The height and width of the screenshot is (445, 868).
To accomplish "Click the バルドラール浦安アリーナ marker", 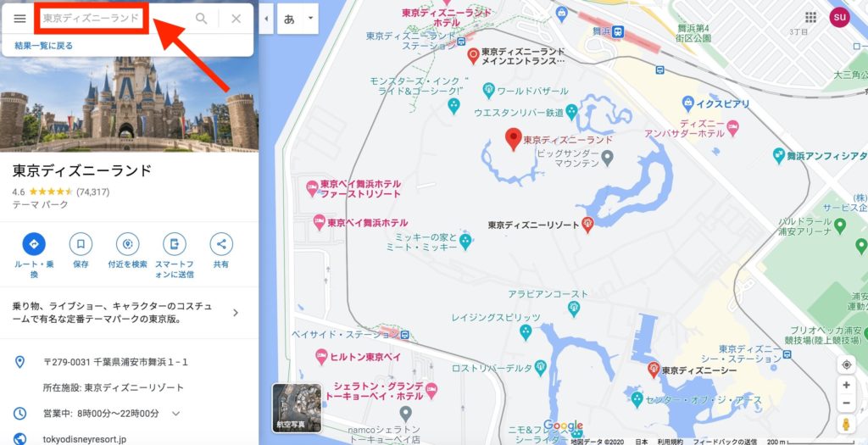I will 840,225.
